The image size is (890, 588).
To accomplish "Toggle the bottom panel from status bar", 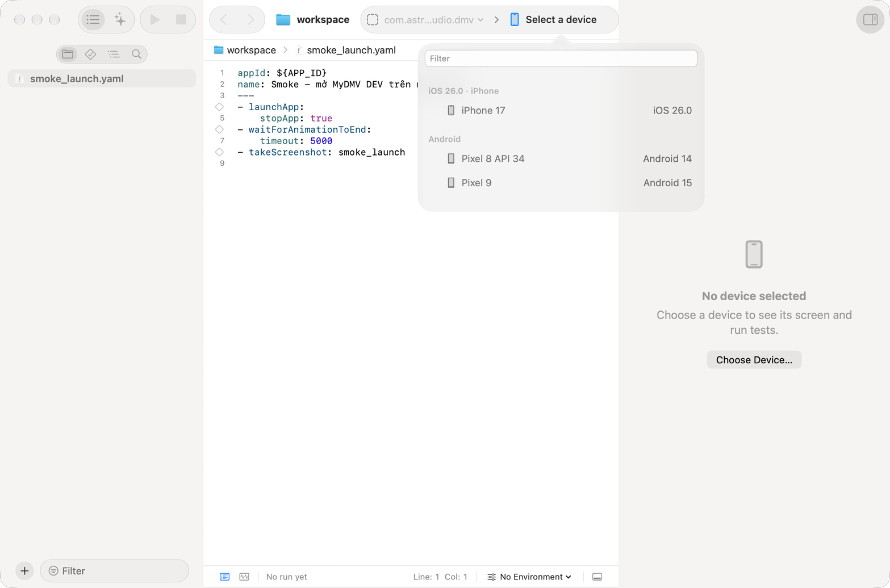I will (597, 577).
